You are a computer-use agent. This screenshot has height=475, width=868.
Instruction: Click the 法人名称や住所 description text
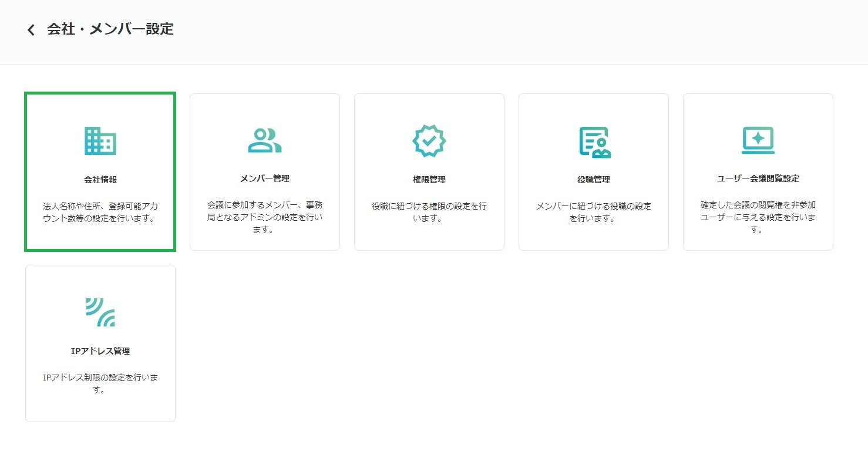click(x=100, y=213)
